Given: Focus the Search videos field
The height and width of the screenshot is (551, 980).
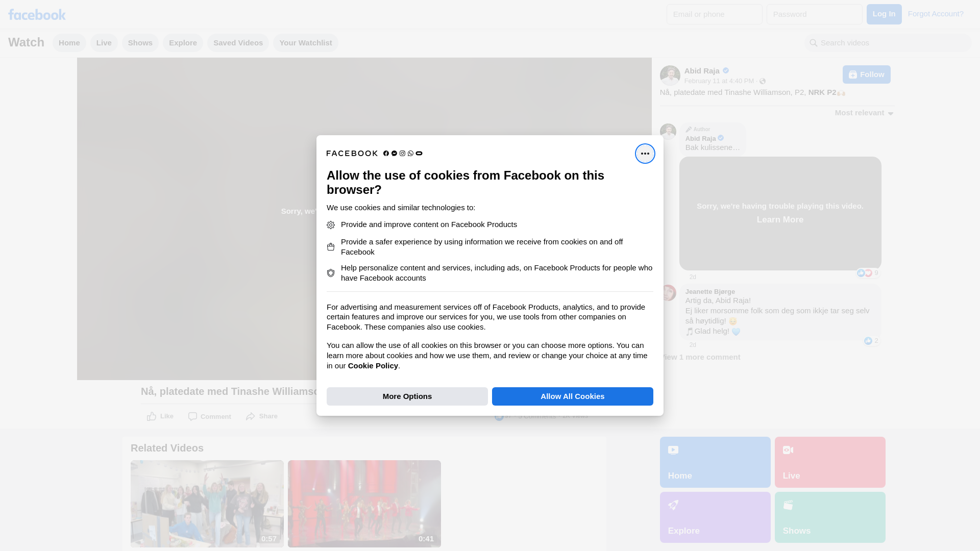Looking at the screenshot, I should tap(888, 43).
